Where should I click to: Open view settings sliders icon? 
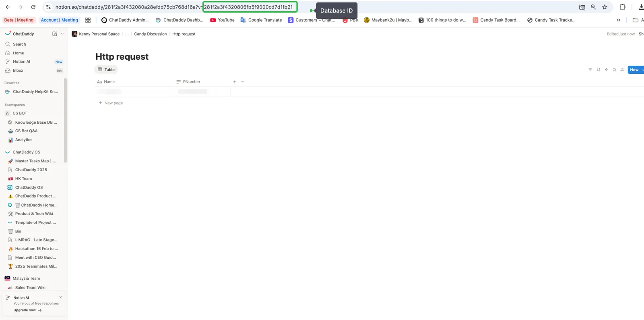coord(622,70)
